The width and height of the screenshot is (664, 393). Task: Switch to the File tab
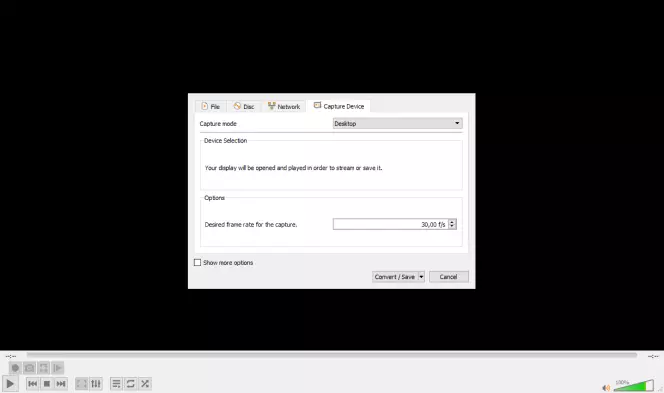(210, 106)
